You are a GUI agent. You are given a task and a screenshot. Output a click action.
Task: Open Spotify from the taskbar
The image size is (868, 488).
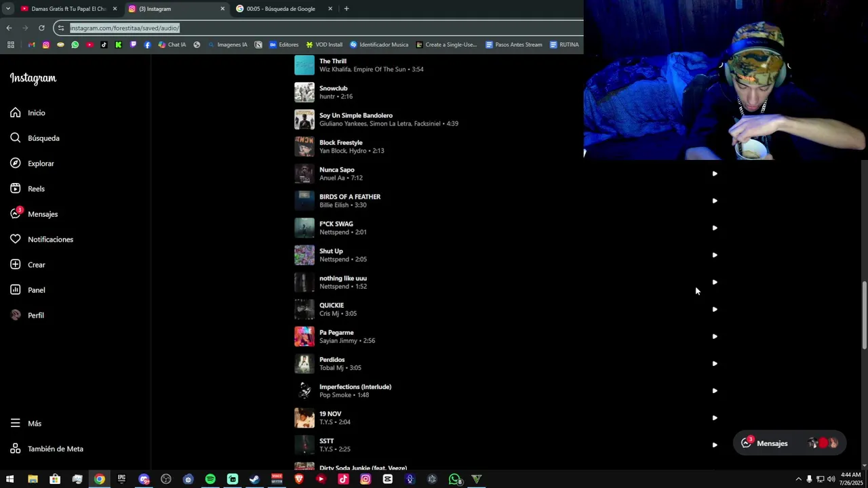pyautogui.click(x=210, y=479)
